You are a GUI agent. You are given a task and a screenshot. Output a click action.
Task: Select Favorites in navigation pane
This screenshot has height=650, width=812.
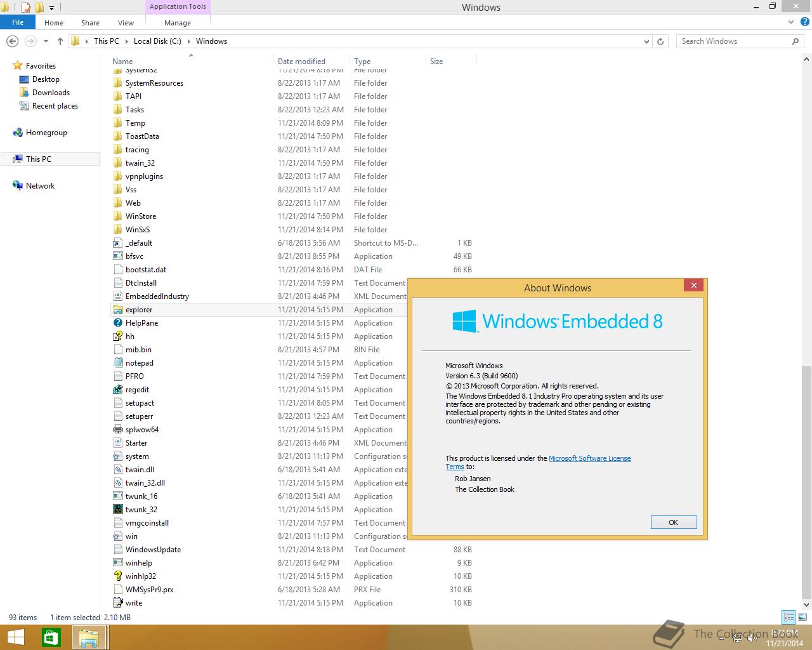[x=41, y=66]
